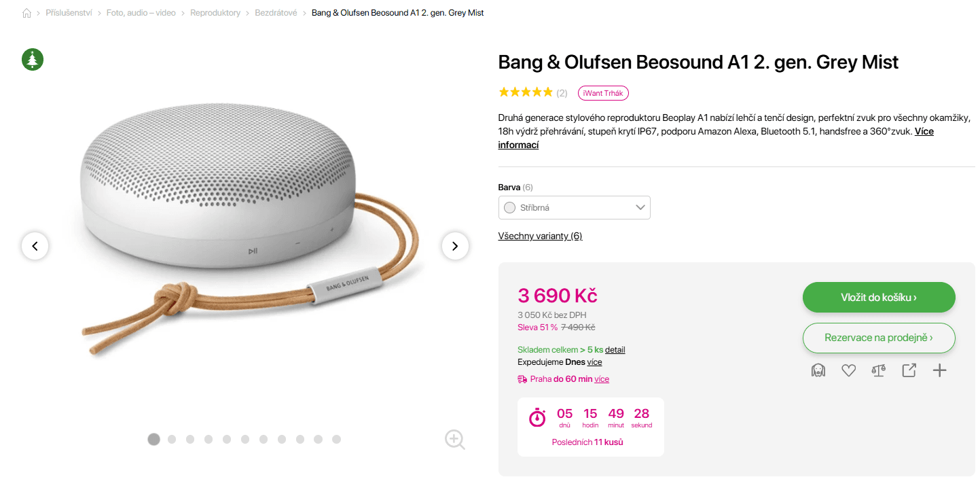
Task: Click the pink stopwatch countdown icon
Action: coord(537,418)
